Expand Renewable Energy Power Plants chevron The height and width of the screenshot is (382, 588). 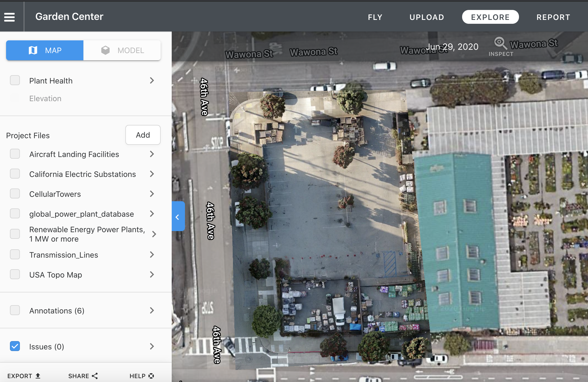pos(154,234)
